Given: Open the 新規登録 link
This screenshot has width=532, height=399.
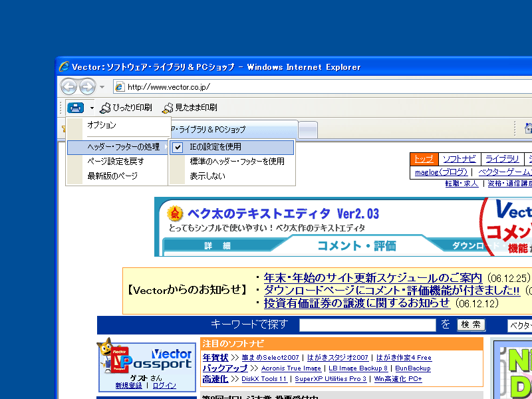Looking at the screenshot, I should (129, 386).
